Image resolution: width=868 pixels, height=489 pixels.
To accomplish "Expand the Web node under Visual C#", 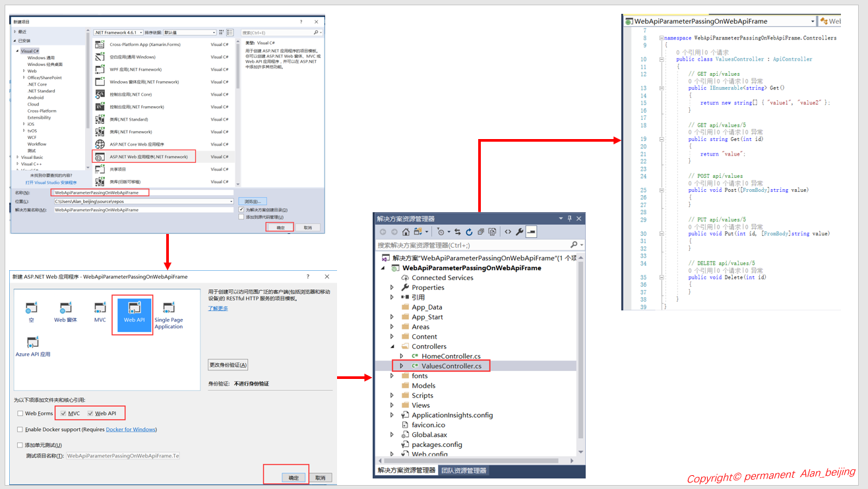I will click(x=24, y=71).
